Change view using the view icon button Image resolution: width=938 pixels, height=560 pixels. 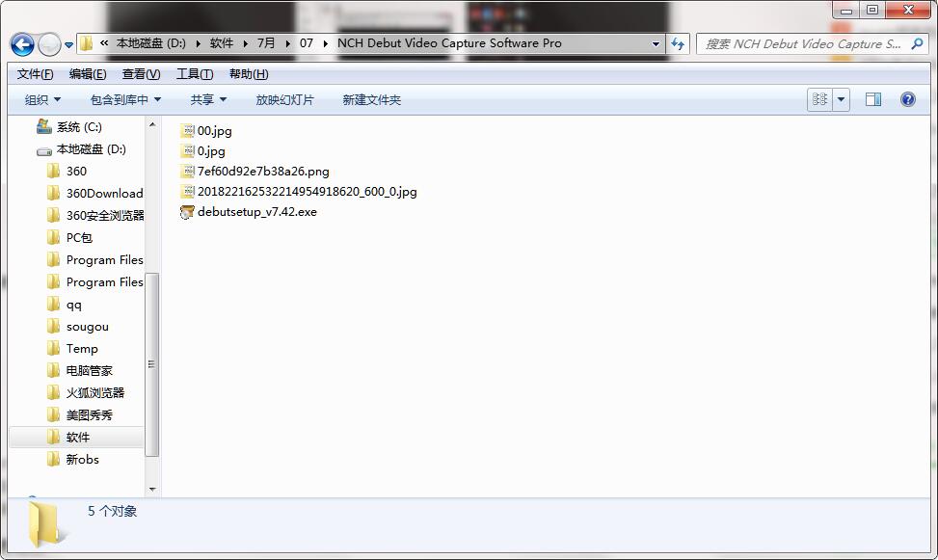pyautogui.click(x=819, y=99)
